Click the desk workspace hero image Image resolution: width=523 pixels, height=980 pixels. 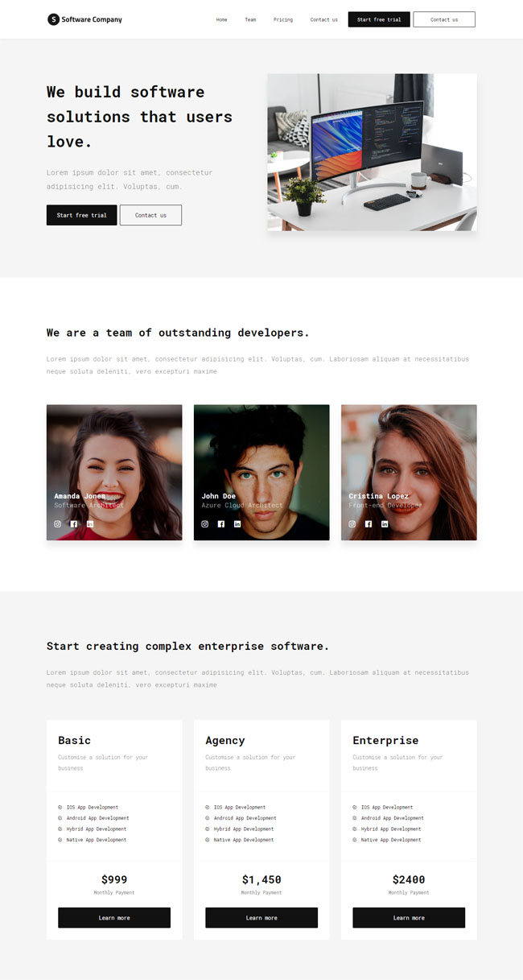tap(372, 152)
